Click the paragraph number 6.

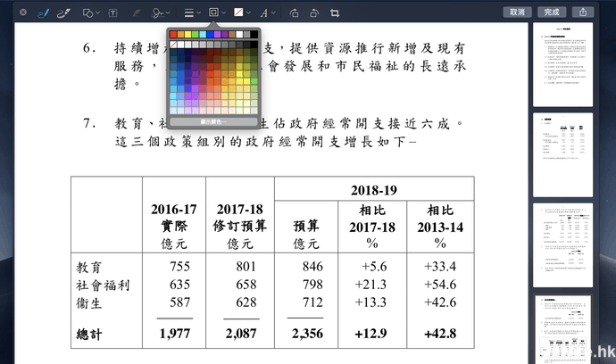pos(89,48)
